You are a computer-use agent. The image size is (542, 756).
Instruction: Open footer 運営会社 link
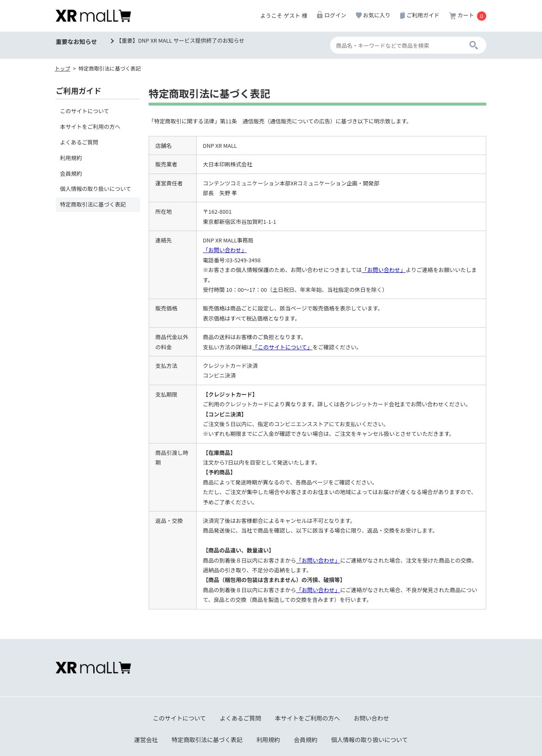[x=146, y=740]
